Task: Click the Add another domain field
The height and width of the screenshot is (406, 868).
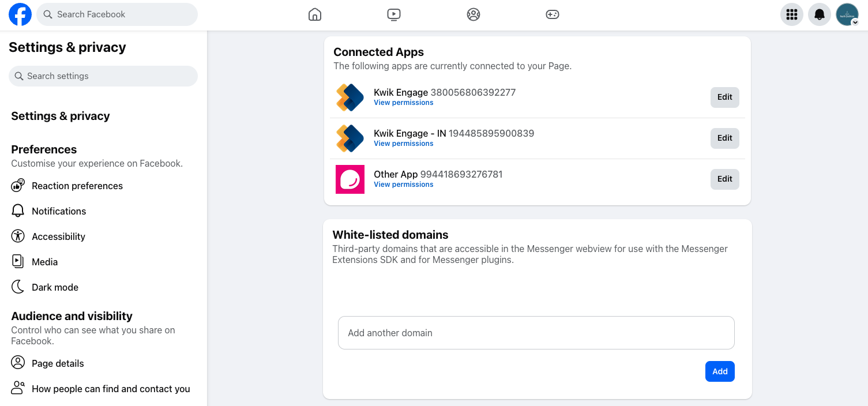Action: 536,333
